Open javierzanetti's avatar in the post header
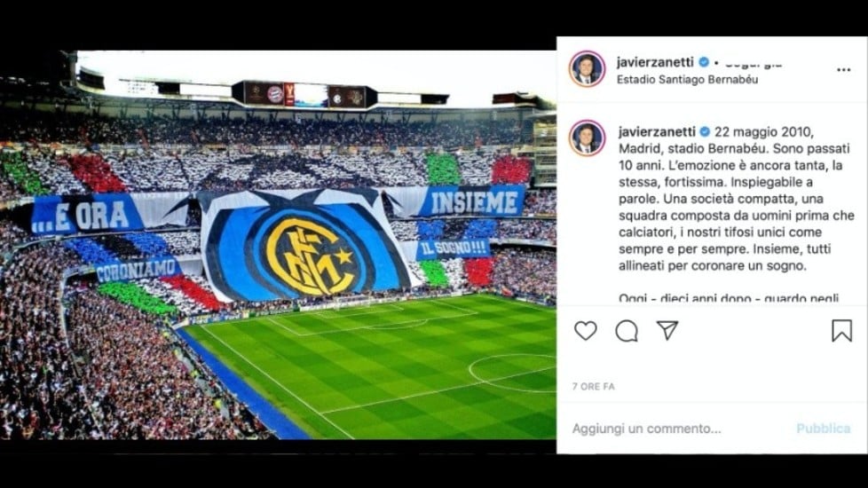Screen dimensions: 868x488 587,69
